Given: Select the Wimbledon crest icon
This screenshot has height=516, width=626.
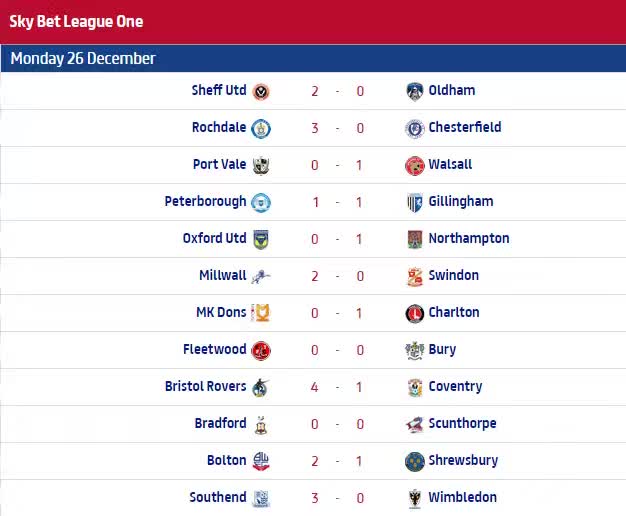Looking at the screenshot, I should click(x=414, y=498).
